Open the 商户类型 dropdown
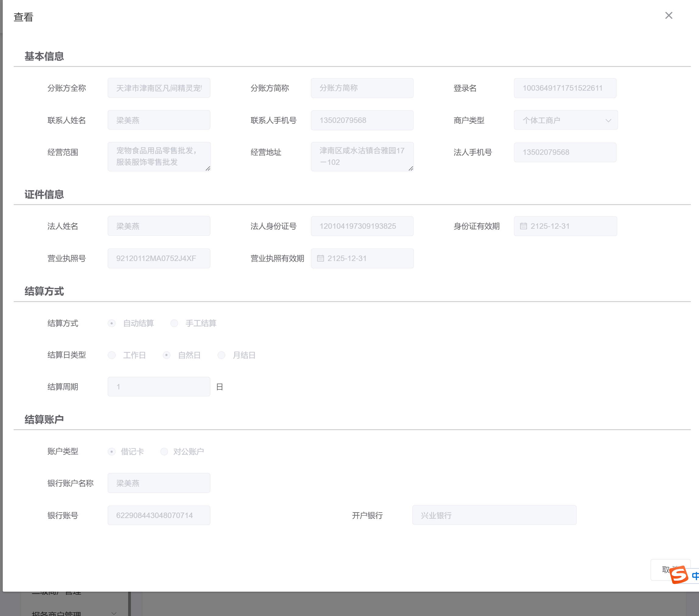 [x=566, y=120]
